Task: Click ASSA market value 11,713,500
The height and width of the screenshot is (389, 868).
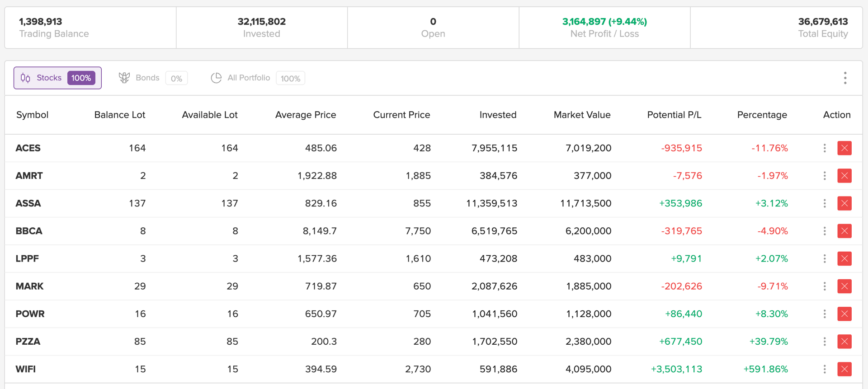Action: tap(586, 203)
